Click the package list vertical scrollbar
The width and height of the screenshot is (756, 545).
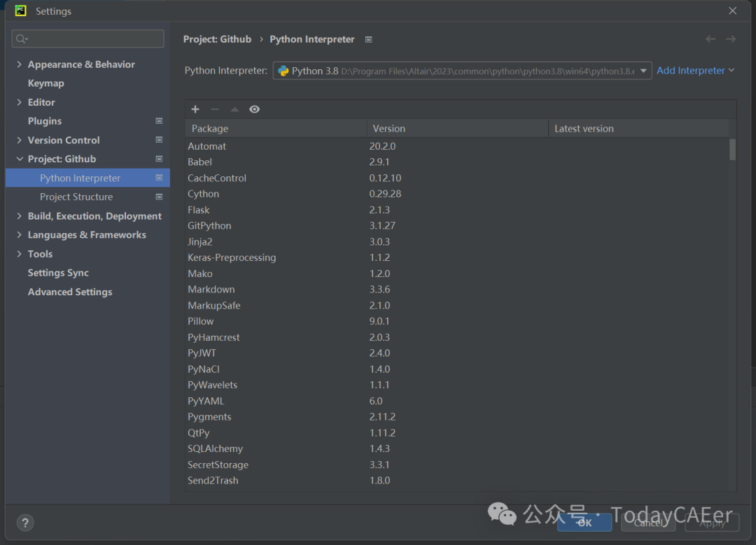732,150
